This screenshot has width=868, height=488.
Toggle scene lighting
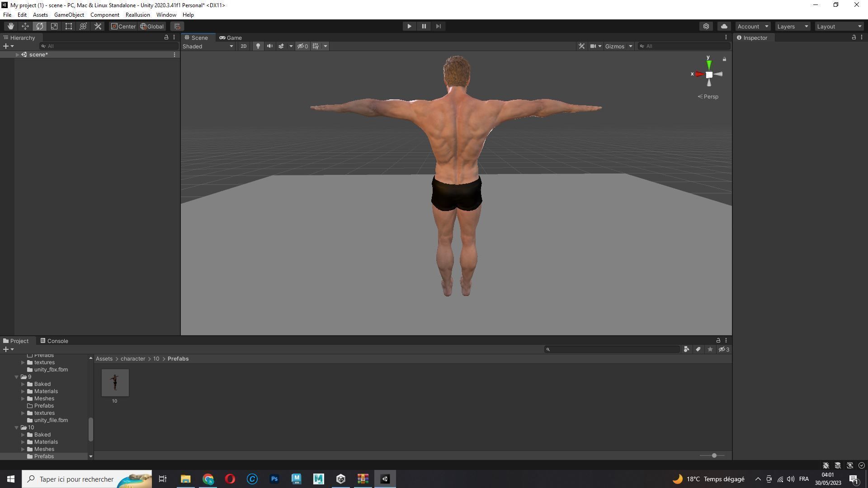(258, 46)
